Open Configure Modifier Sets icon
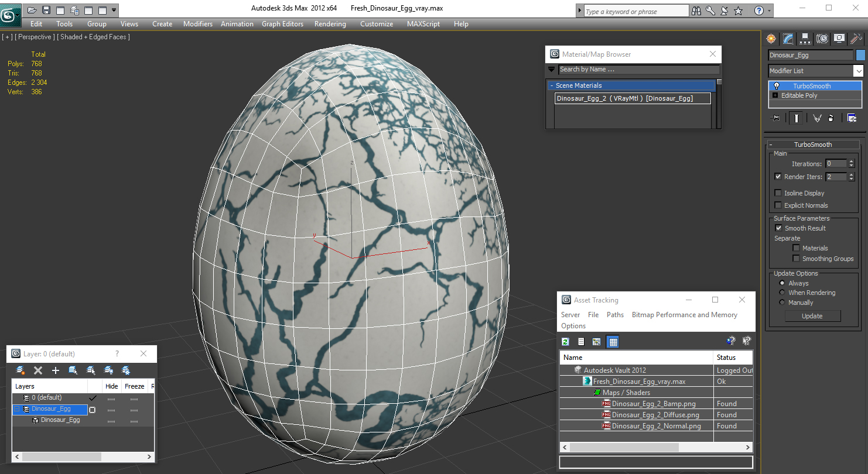This screenshot has height=474, width=868. [x=852, y=118]
